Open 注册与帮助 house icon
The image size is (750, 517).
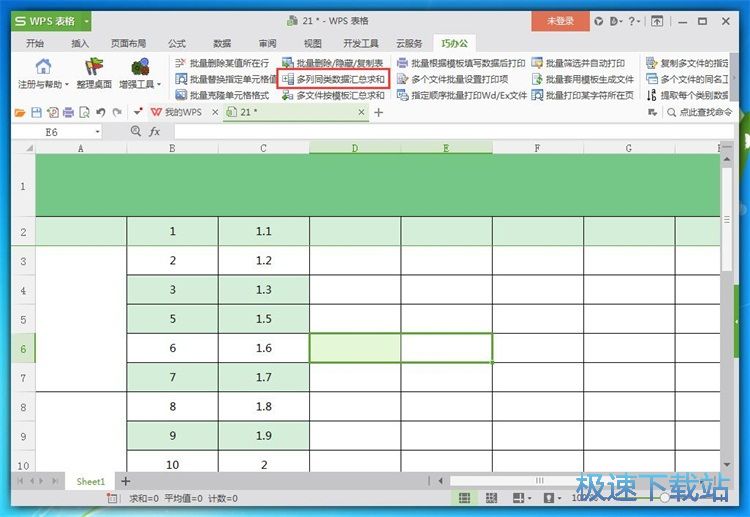pyautogui.click(x=43, y=67)
